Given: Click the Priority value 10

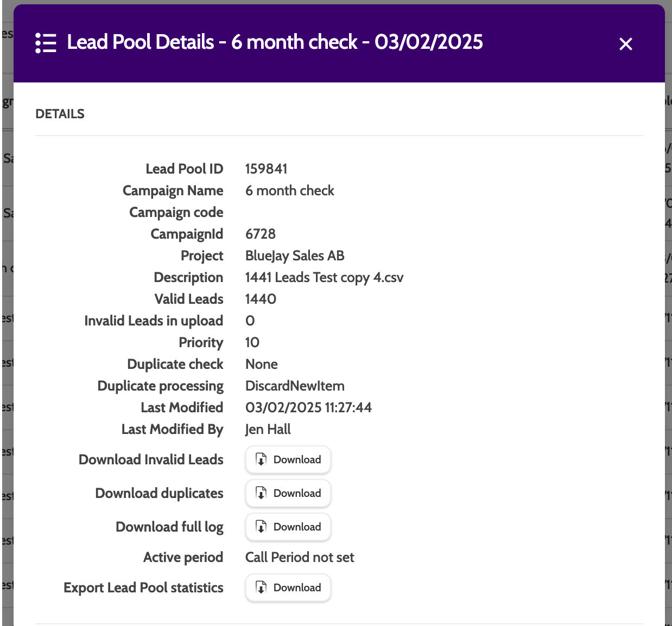Looking at the screenshot, I should [252, 342].
